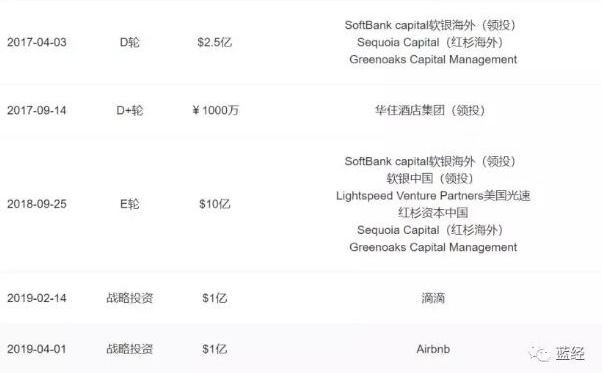Open 红杉资本中国 investor link
This screenshot has width=605, height=373.
433,213
